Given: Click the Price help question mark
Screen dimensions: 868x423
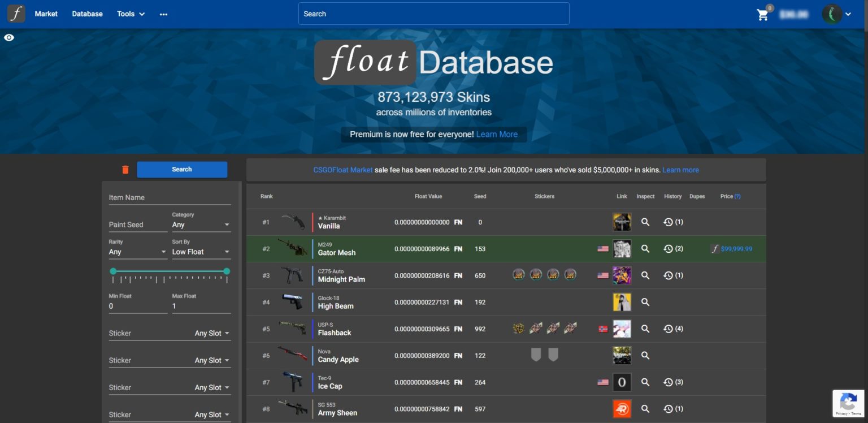Looking at the screenshot, I should click(737, 196).
